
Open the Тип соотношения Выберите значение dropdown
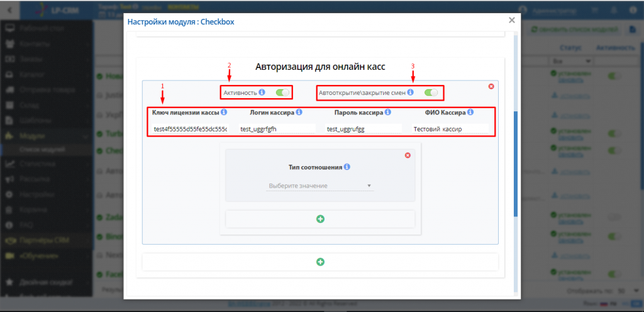[320, 186]
